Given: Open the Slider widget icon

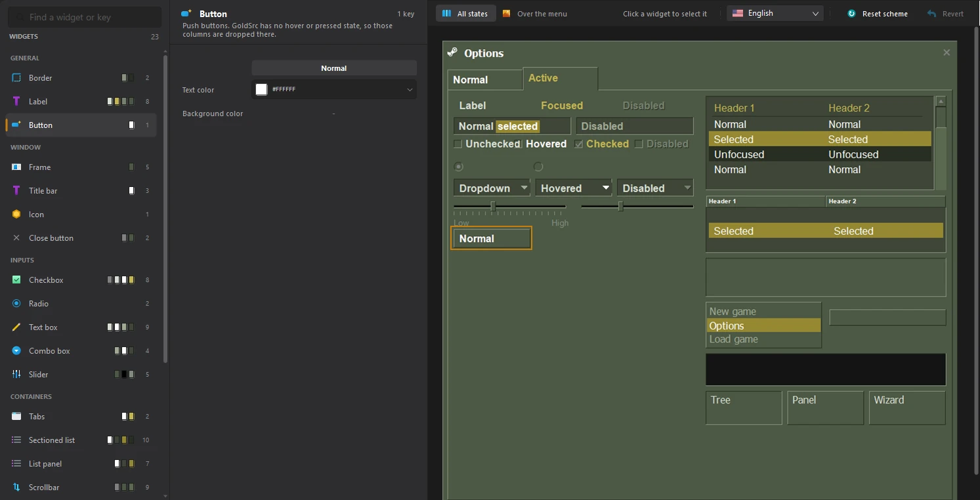Looking at the screenshot, I should (16, 374).
